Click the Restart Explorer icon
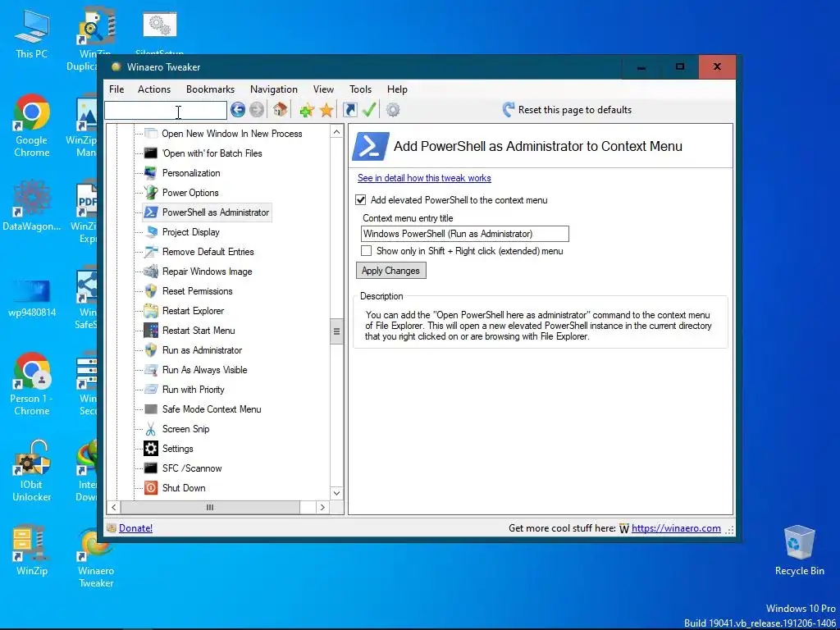 point(151,311)
